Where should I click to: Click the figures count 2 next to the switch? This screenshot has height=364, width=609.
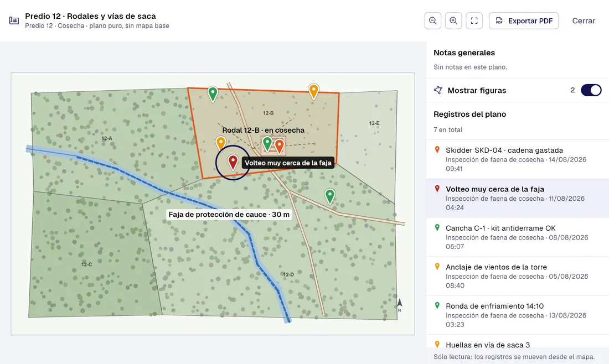[572, 90]
